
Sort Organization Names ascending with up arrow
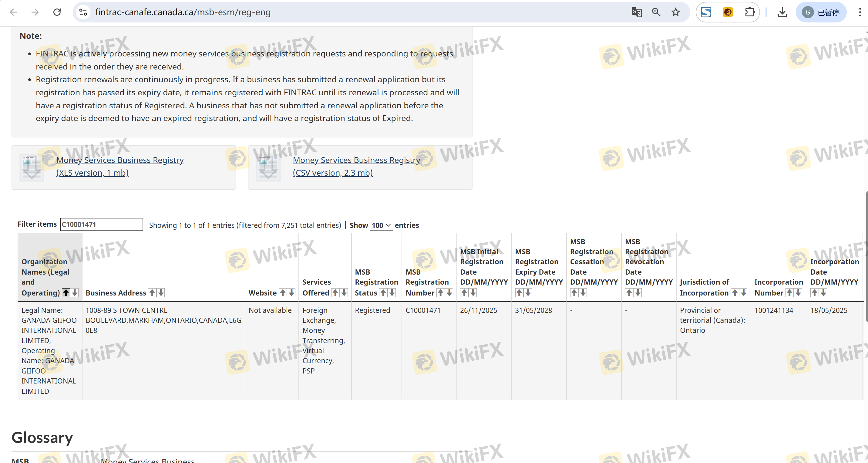tap(66, 292)
